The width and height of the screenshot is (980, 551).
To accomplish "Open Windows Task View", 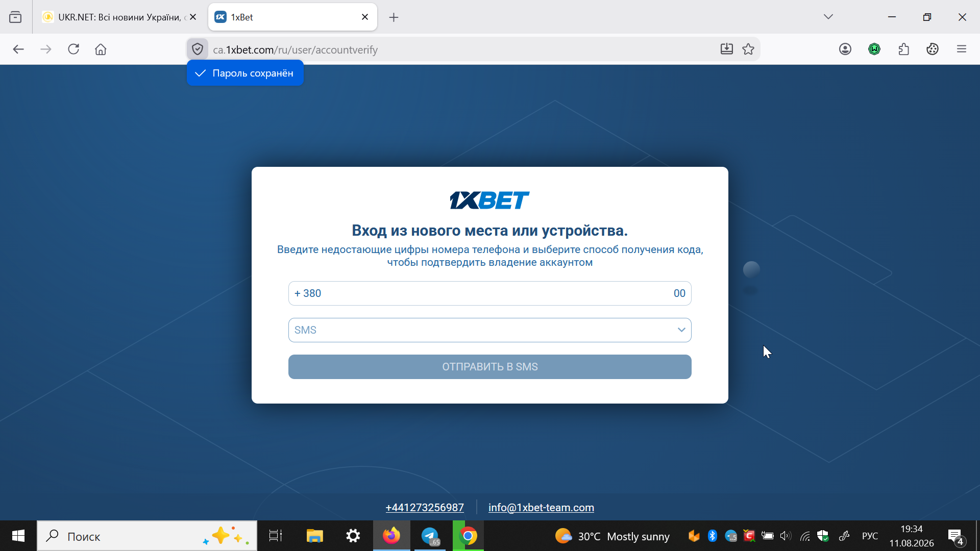I will pos(276,536).
